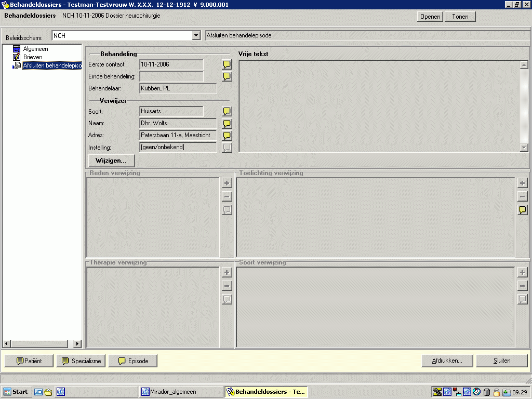Click the Openen button at top
This screenshot has height=399, width=532.
coord(430,17)
